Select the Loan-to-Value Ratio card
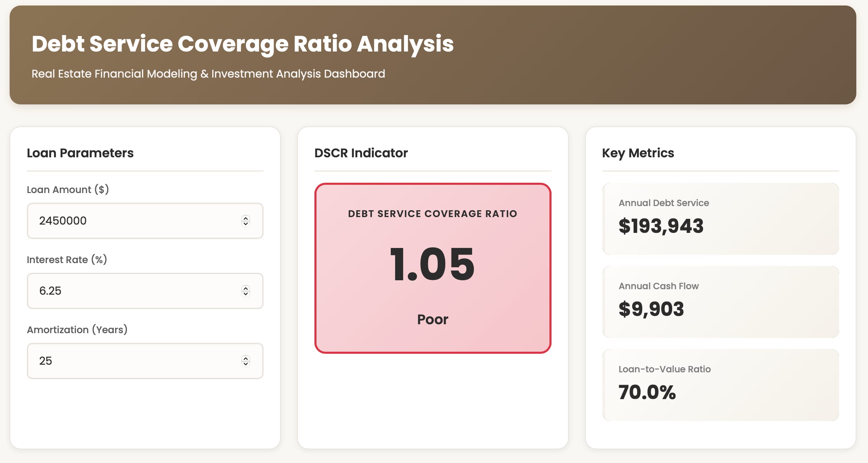 (x=721, y=385)
